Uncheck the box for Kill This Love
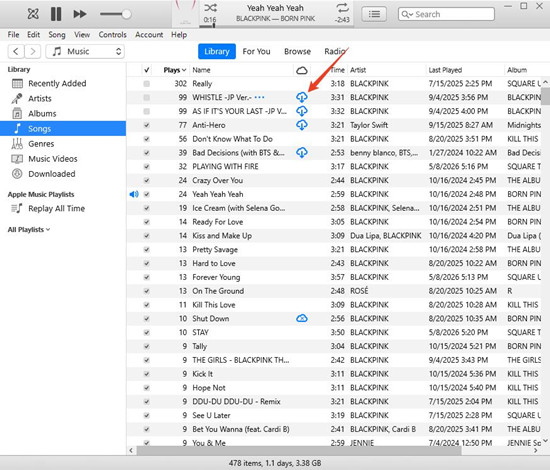Image resolution: width=550 pixels, height=470 pixels. [x=147, y=305]
